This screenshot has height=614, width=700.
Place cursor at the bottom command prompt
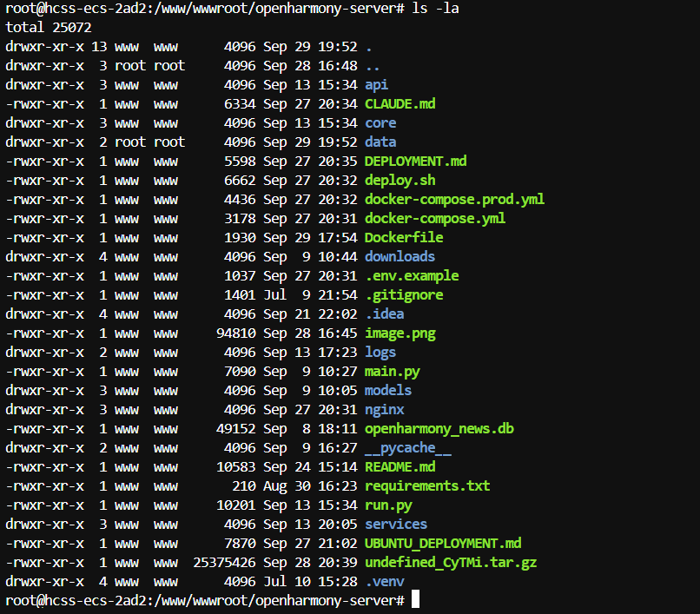[415, 600]
